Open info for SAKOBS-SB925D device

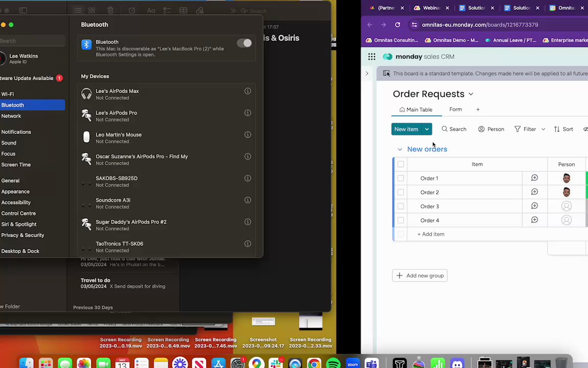(x=248, y=178)
